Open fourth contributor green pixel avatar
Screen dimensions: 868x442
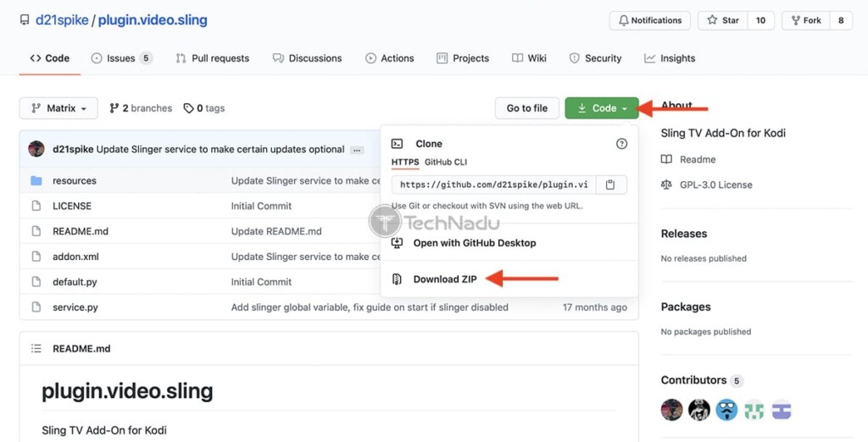754,410
